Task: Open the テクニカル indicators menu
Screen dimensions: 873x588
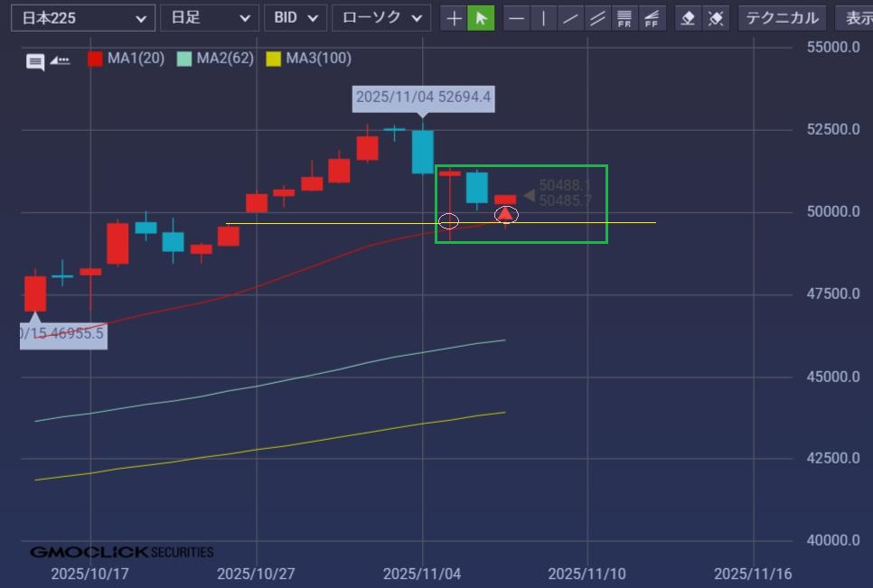Action: (x=782, y=18)
